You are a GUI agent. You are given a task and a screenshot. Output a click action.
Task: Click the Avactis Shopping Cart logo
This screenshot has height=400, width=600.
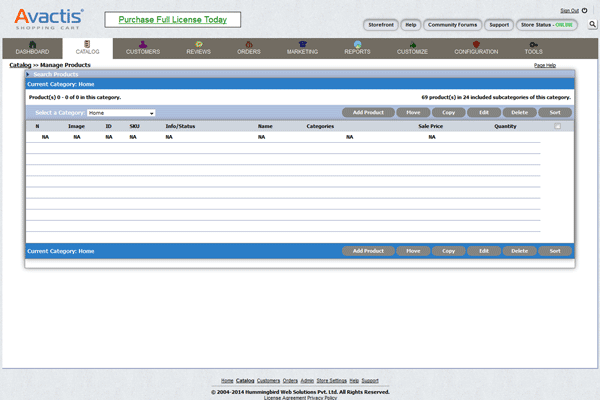pyautogui.click(x=49, y=19)
